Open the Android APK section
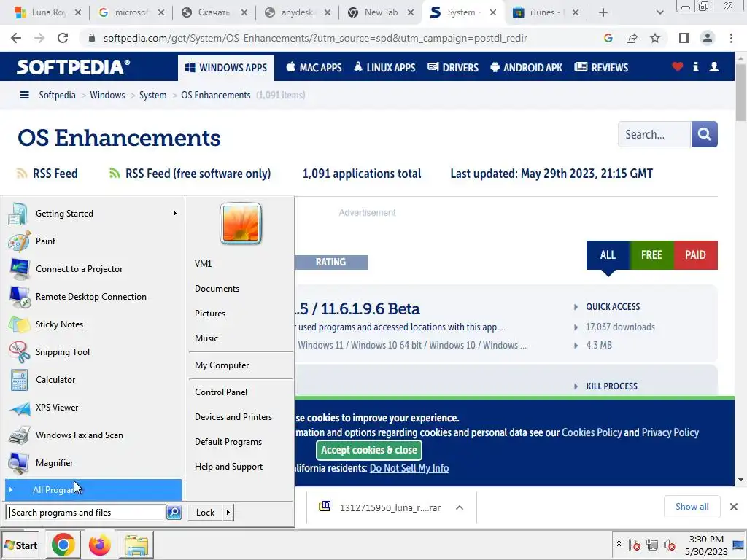The height and width of the screenshot is (560, 747). [x=527, y=68]
